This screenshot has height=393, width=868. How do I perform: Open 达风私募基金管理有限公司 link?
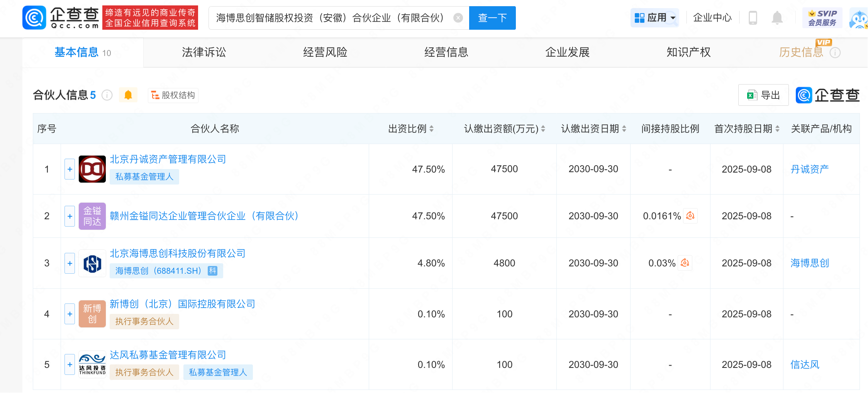click(x=168, y=355)
